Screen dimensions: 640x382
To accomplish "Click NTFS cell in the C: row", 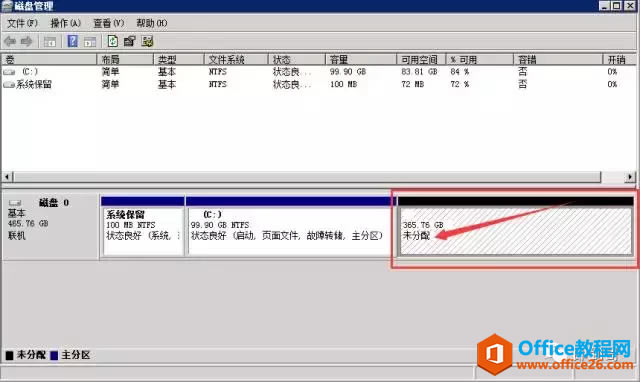I will [218, 72].
